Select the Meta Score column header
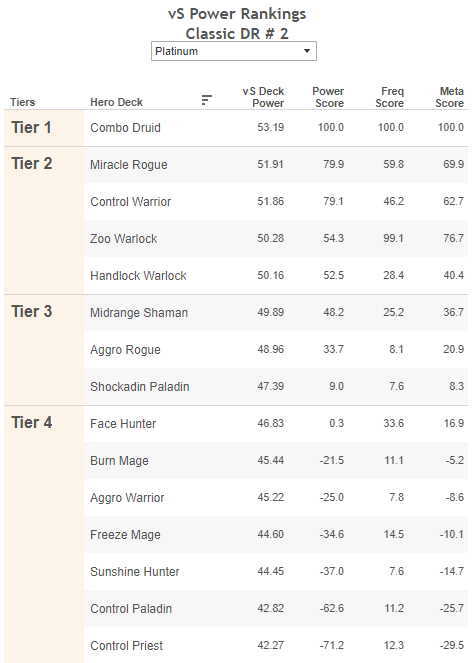 [449, 97]
